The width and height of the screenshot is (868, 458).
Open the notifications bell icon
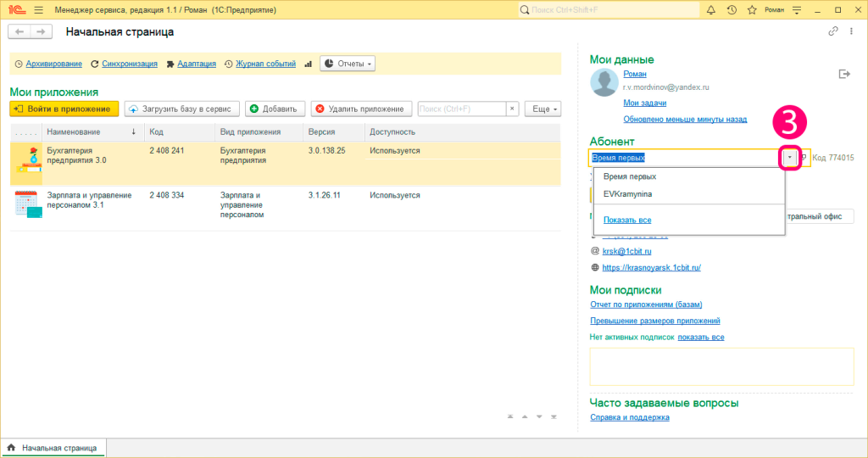click(711, 10)
